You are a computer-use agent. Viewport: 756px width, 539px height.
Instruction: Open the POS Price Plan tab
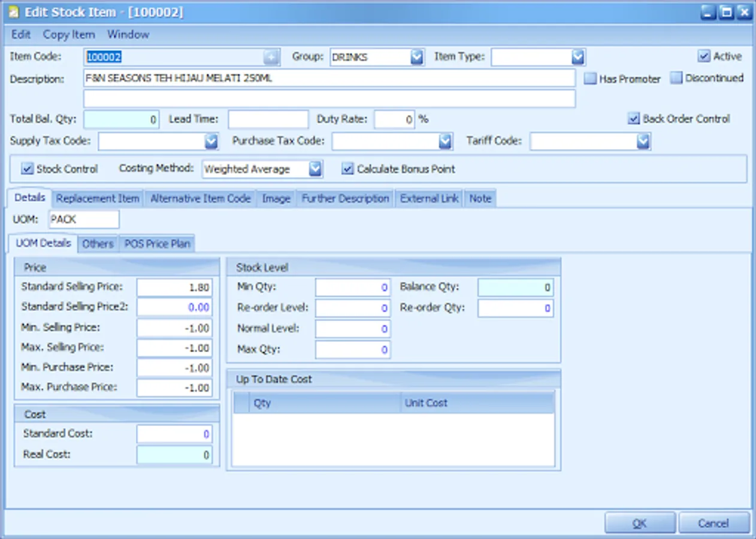tap(157, 244)
